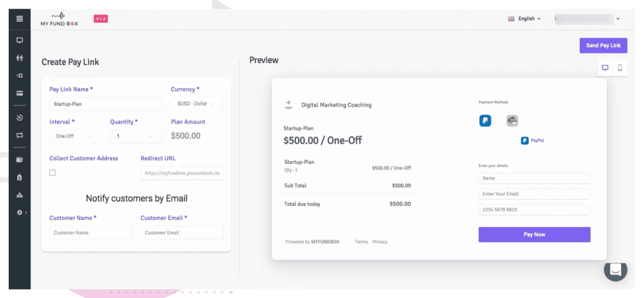Open the history clock icon in sidebar

(x=19, y=117)
